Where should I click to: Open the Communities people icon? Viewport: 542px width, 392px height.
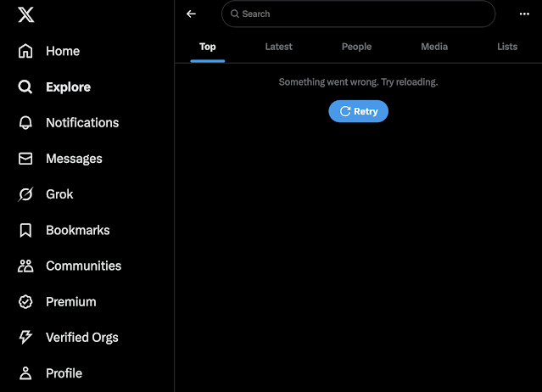click(x=25, y=266)
